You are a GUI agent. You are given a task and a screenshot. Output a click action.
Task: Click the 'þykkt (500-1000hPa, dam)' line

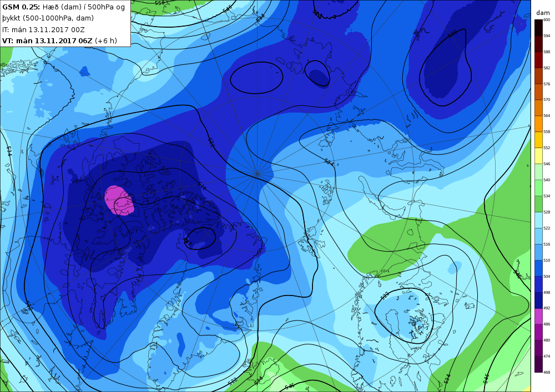tap(48, 18)
